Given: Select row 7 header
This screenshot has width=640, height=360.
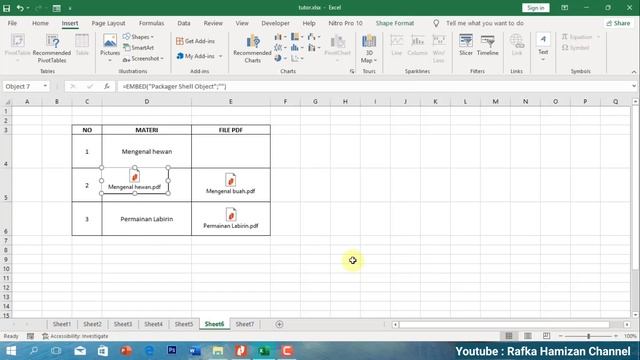Looking at the screenshot, I should (6, 240).
